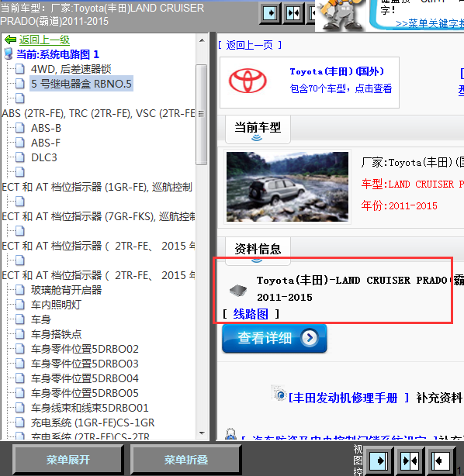Click ECT 和 AT 档位指示器 (2TR-FE first entry
Viewport: 464px width, 476px height.
99,246
